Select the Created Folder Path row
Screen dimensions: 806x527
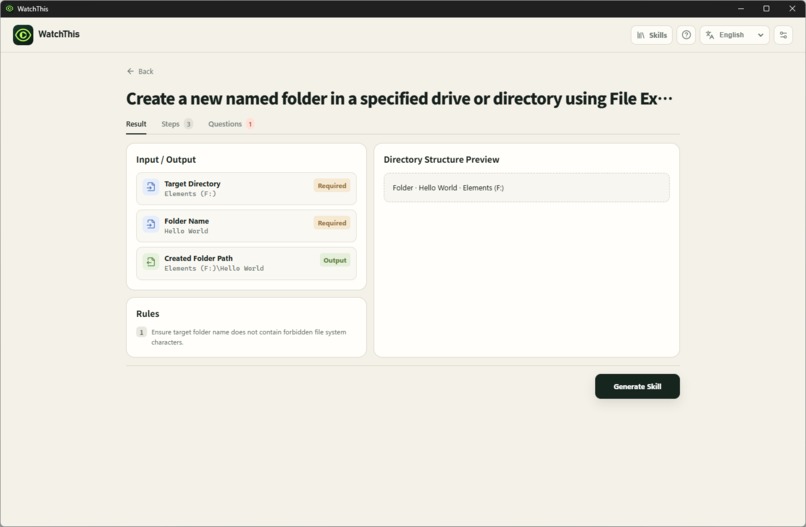(246, 263)
